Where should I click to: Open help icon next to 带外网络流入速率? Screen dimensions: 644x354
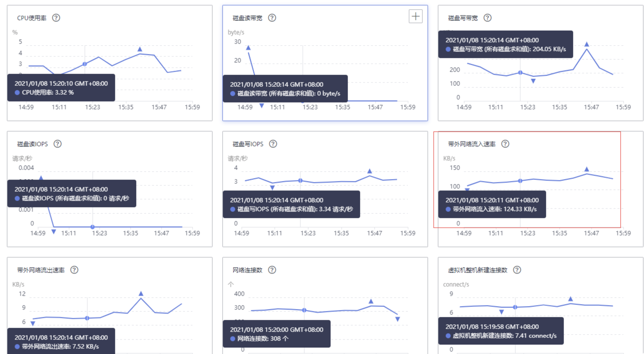[505, 144]
